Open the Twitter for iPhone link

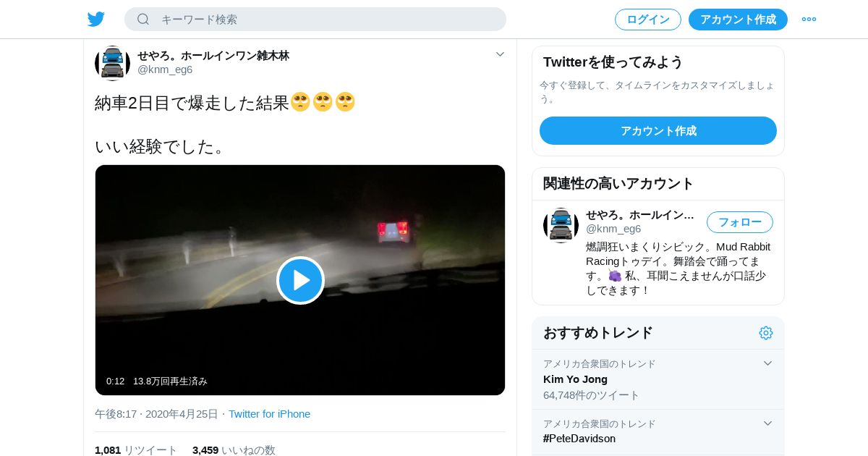click(269, 414)
